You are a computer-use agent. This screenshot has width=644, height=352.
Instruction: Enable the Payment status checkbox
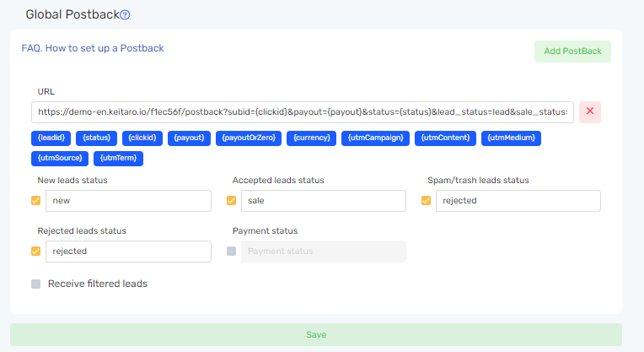tap(231, 252)
